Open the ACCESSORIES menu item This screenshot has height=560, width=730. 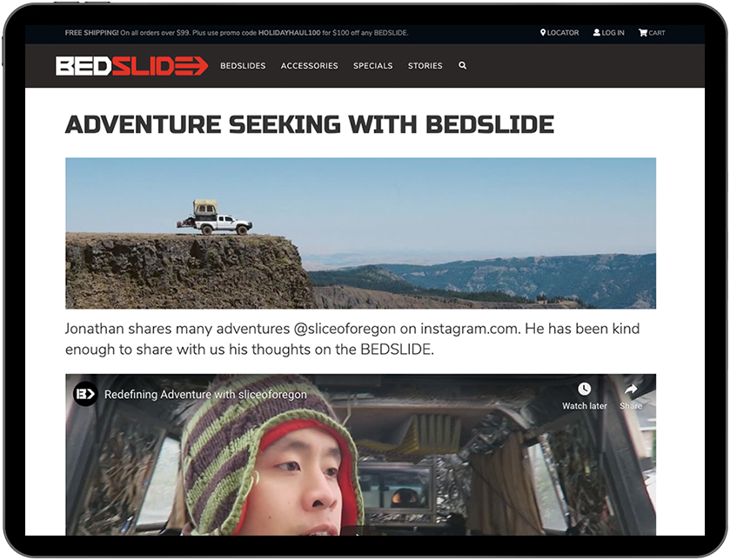pos(309,66)
